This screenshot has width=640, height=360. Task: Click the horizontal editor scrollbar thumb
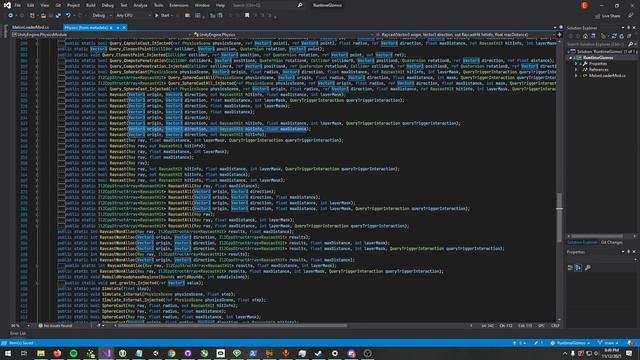click(x=232, y=326)
